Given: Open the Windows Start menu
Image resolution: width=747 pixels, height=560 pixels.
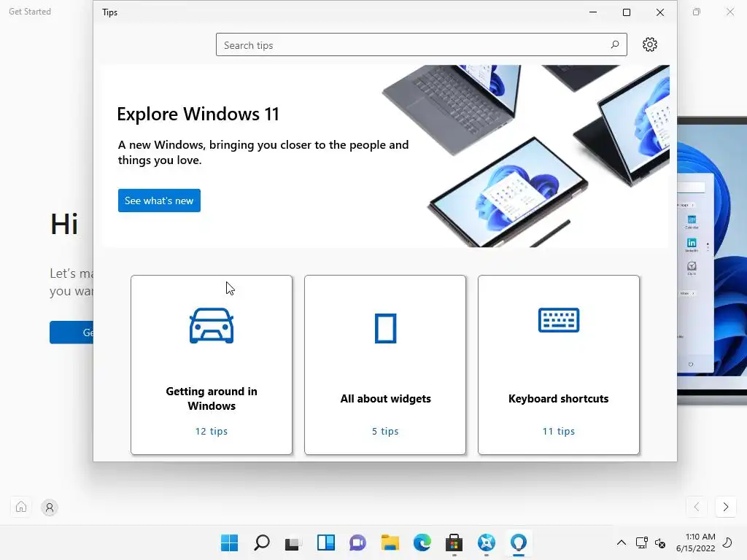Looking at the screenshot, I should pyautogui.click(x=229, y=542).
